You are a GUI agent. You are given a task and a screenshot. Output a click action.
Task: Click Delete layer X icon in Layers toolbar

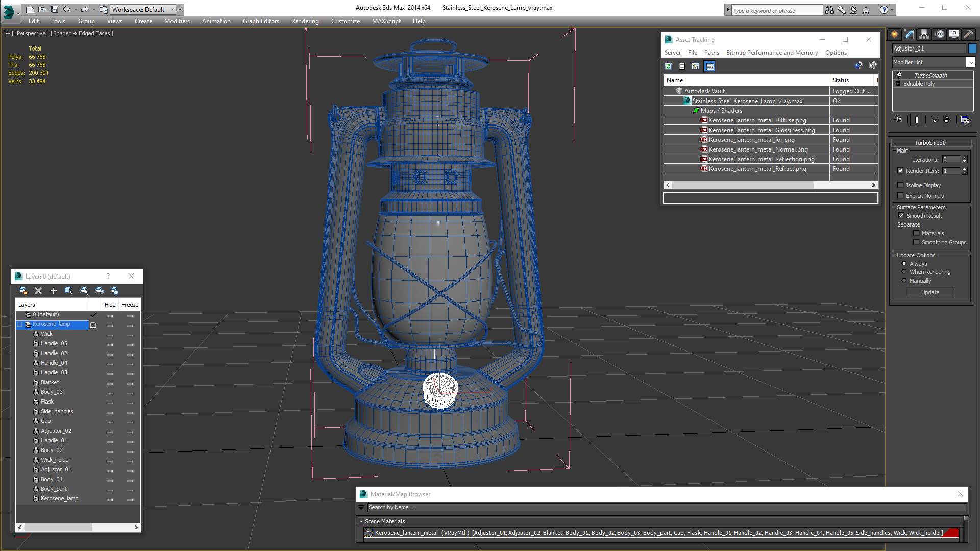tap(38, 291)
